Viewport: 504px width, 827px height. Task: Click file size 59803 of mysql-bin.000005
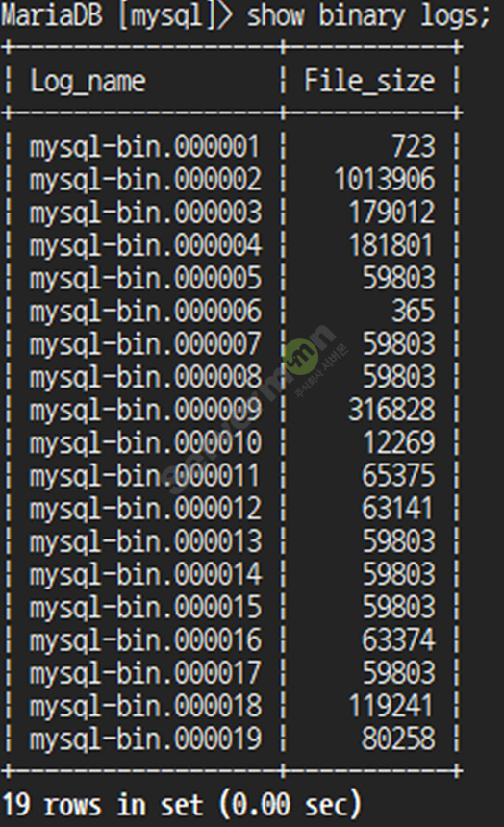click(x=399, y=278)
